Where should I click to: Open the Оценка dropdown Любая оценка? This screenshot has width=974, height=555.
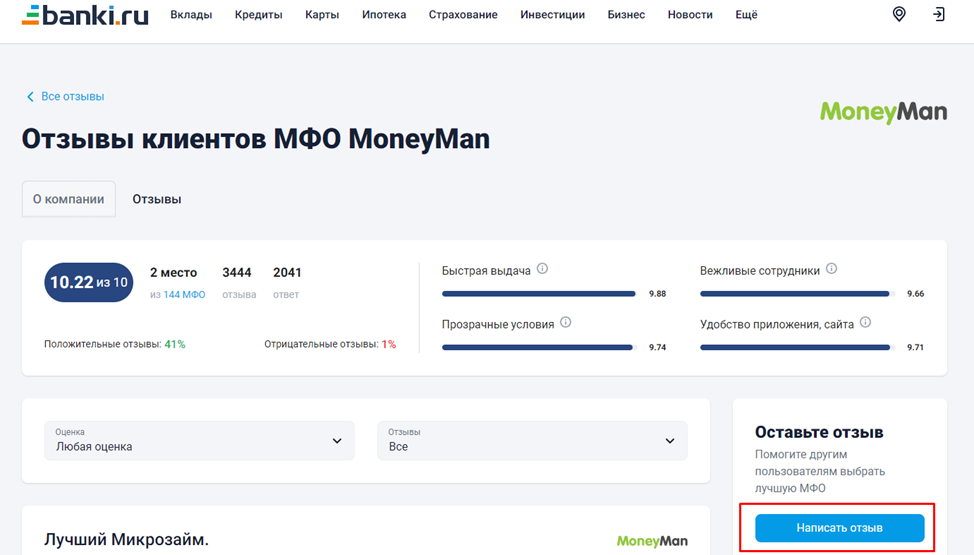[199, 441]
